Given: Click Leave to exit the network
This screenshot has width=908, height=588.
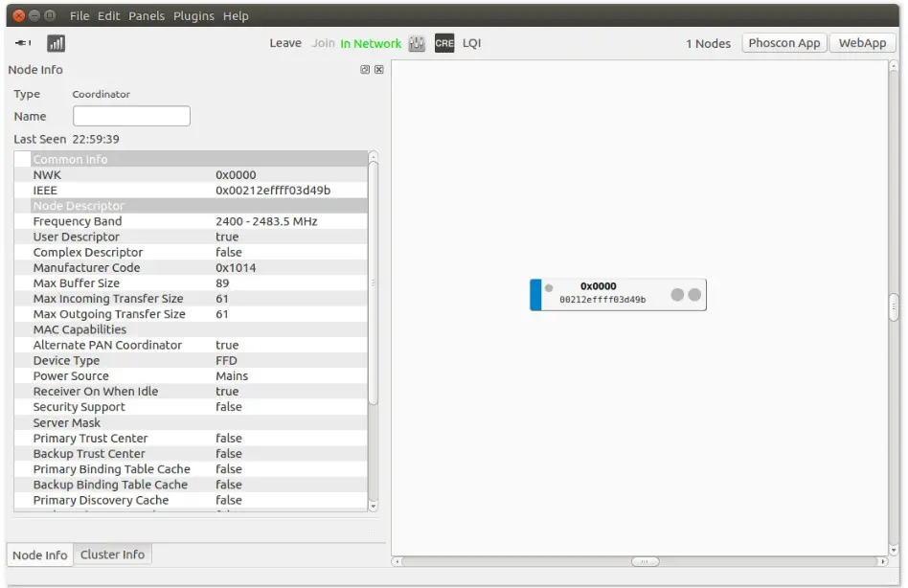Looking at the screenshot, I should tap(284, 43).
